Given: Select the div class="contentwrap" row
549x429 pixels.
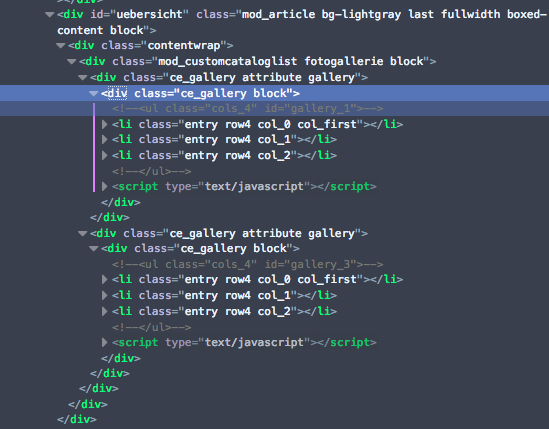Looking at the screenshot, I should [x=151, y=46].
